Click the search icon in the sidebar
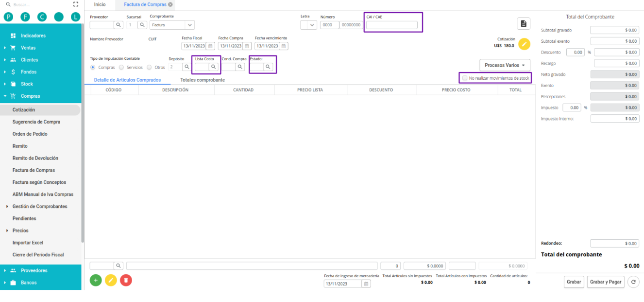This screenshot has height=302, width=644. [8, 4]
